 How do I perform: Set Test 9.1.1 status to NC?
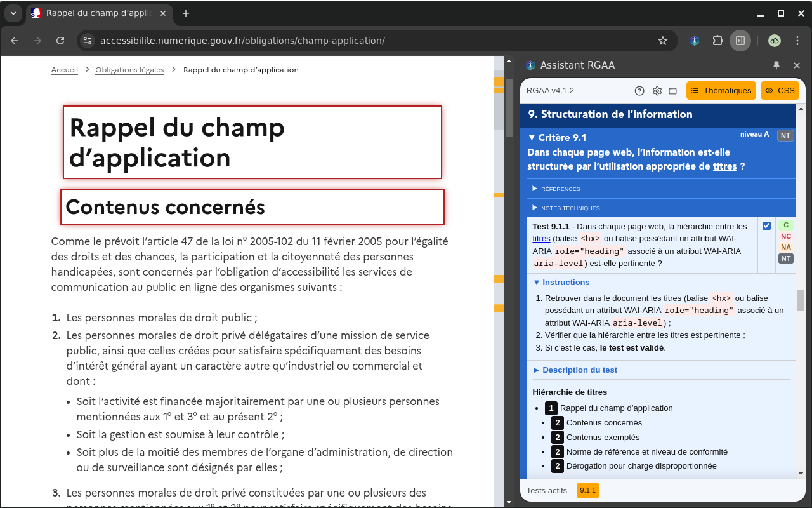click(x=786, y=236)
